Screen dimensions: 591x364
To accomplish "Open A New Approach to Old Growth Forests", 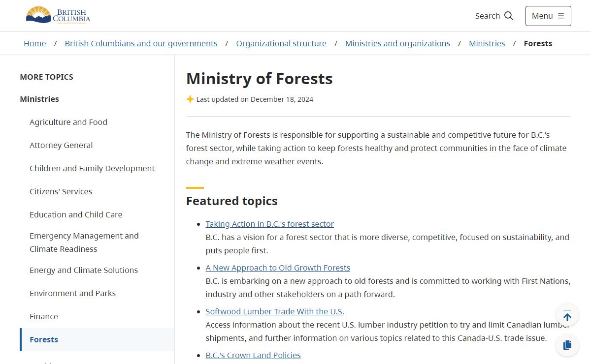I will pos(278,268).
